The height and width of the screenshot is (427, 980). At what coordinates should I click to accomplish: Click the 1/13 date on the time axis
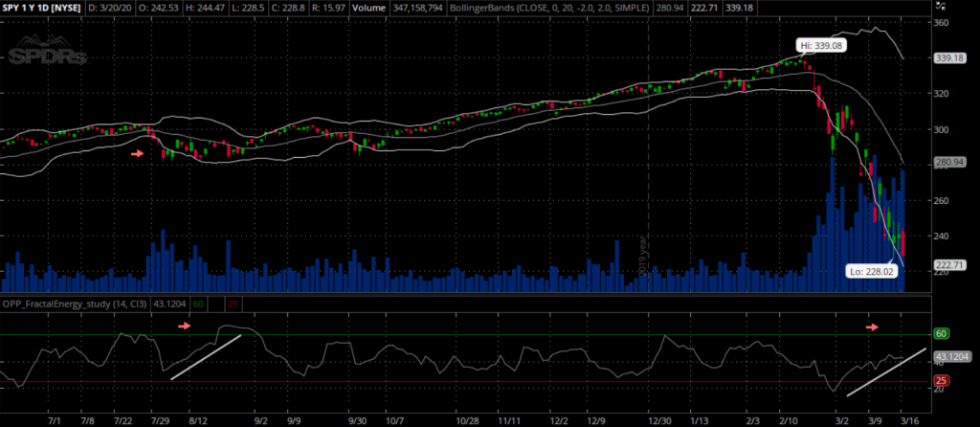700,420
